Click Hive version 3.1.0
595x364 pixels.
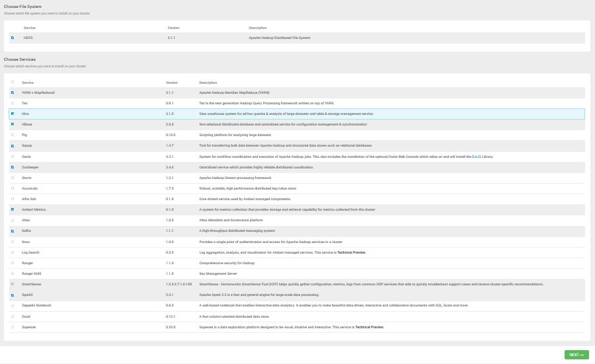coord(170,114)
